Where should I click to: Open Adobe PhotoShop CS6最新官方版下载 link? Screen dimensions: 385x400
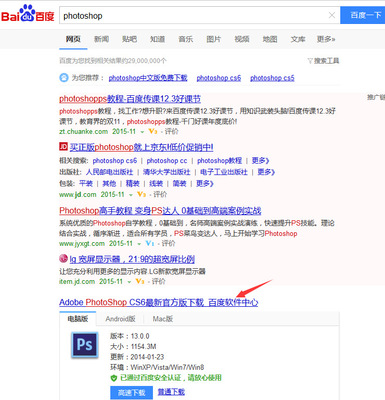(159, 302)
